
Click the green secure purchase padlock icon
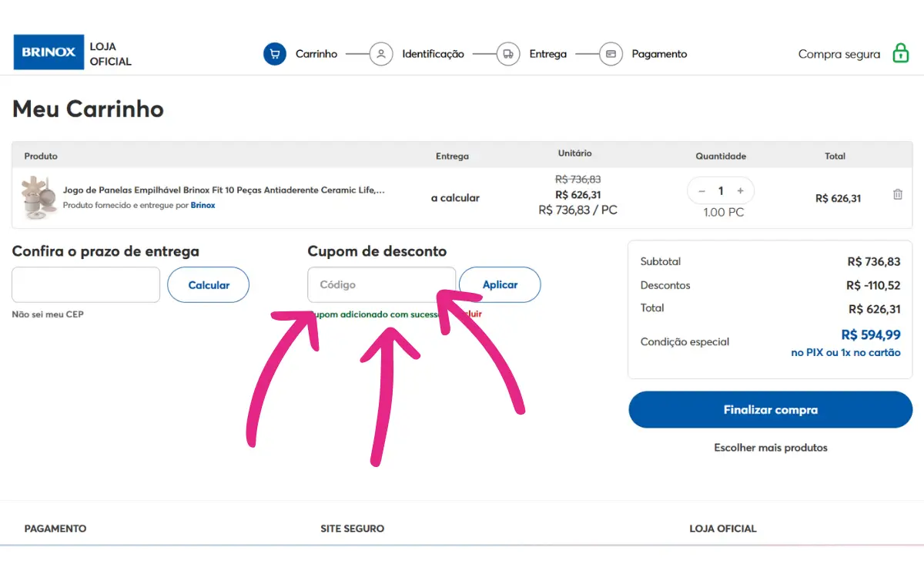(900, 53)
